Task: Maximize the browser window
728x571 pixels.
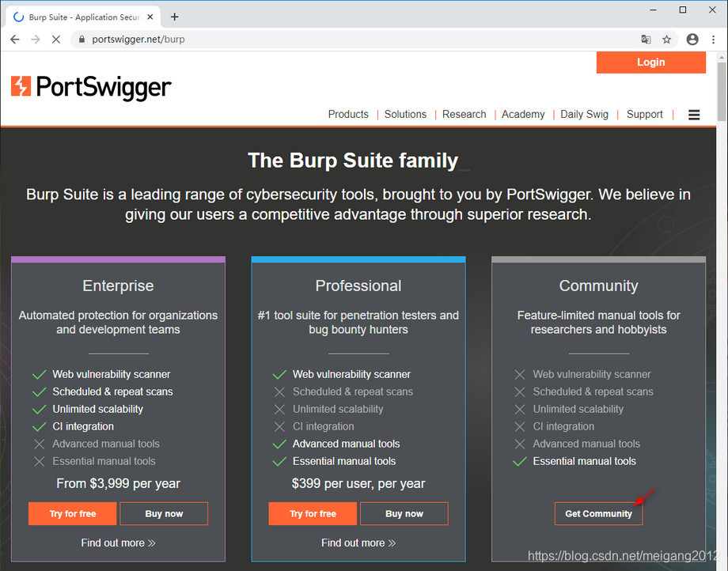Action: point(682,9)
